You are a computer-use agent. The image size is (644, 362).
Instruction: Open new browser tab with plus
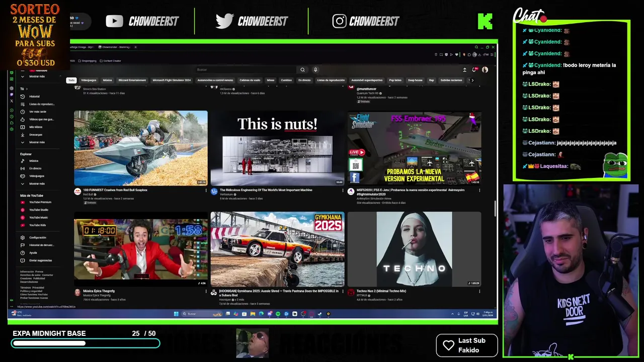tap(135, 47)
